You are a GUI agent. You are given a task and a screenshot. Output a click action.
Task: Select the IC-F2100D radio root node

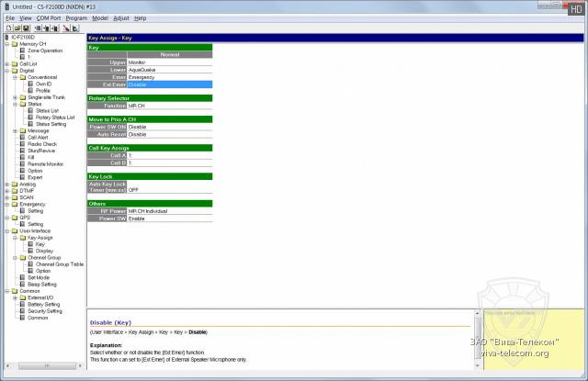tap(23, 37)
